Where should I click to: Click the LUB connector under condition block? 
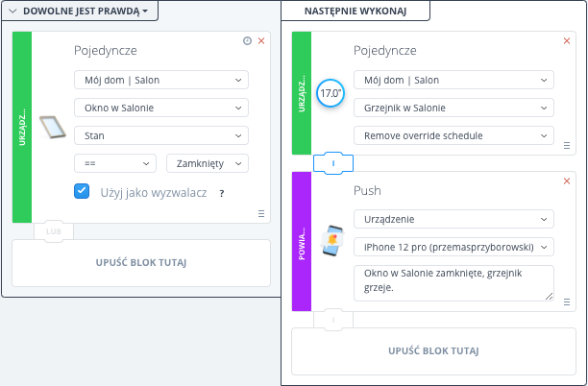(54, 231)
